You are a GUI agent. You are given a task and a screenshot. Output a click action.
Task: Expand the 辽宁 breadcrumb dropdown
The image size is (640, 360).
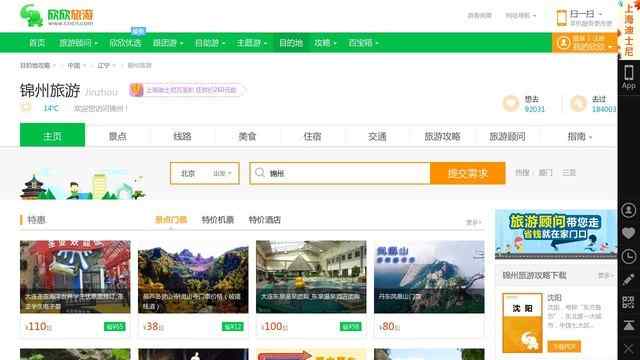point(106,65)
